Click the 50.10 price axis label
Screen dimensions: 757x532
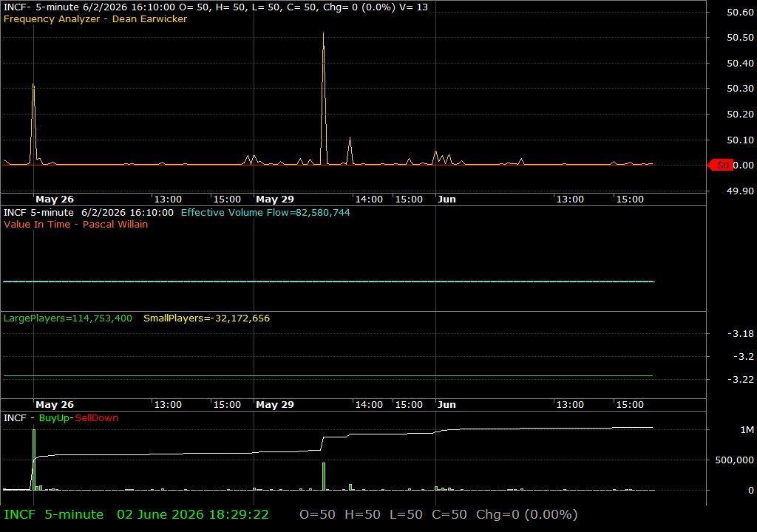(740, 140)
